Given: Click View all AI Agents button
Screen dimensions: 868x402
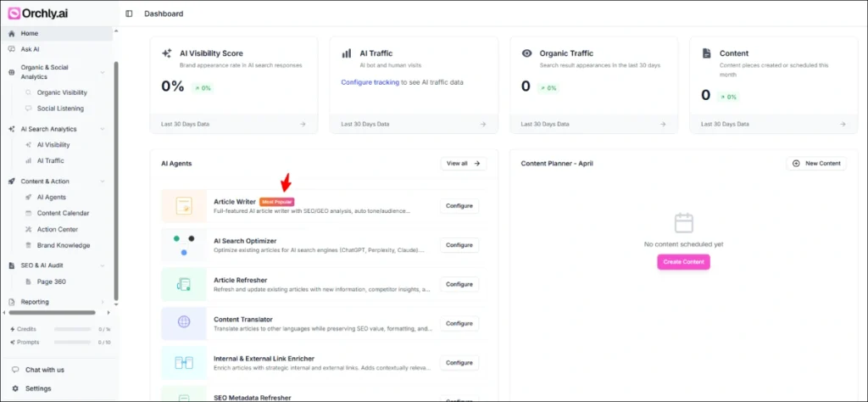Looking at the screenshot, I should coord(464,164).
